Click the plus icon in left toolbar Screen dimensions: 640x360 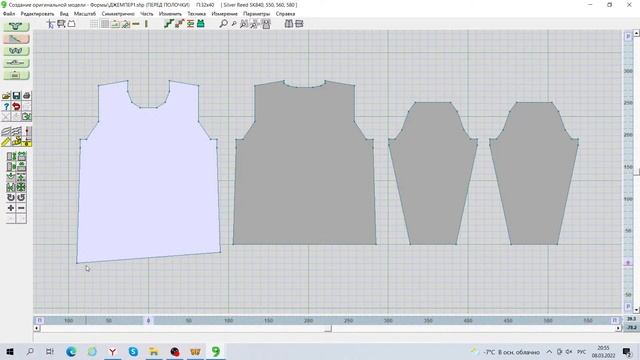pyautogui.click(x=11, y=208)
